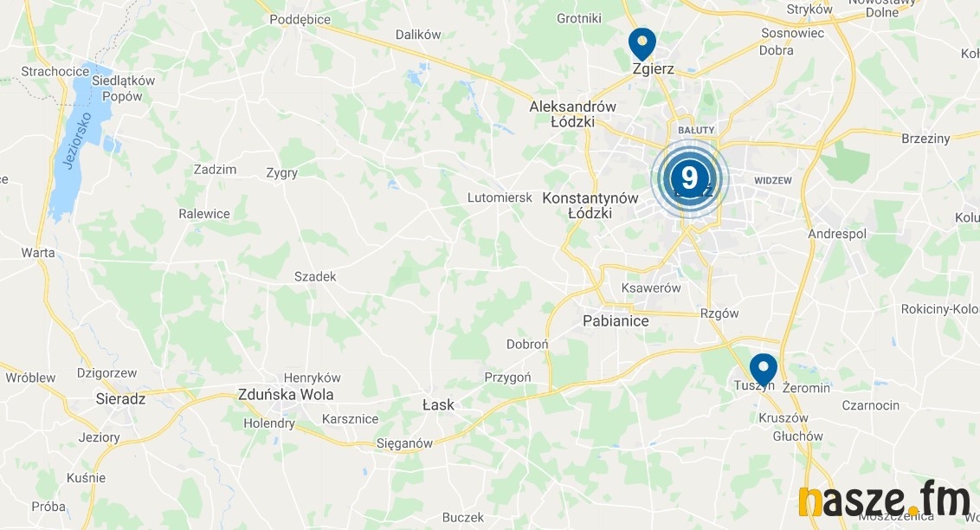Click the Stryków town label
The height and width of the screenshot is (530, 980).
[x=809, y=10]
